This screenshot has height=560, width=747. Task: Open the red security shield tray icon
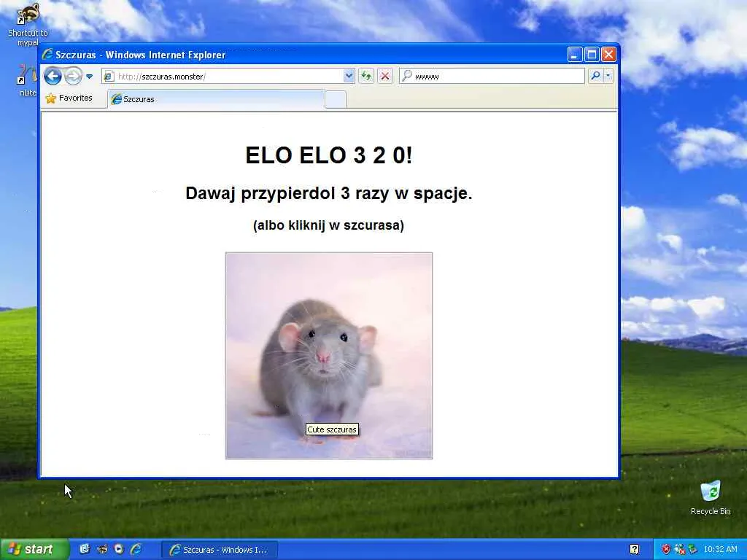click(x=666, y=550)
